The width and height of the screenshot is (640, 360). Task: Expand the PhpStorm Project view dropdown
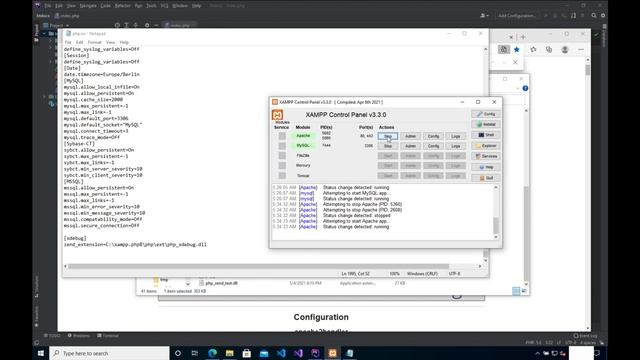tap(56, 25)
